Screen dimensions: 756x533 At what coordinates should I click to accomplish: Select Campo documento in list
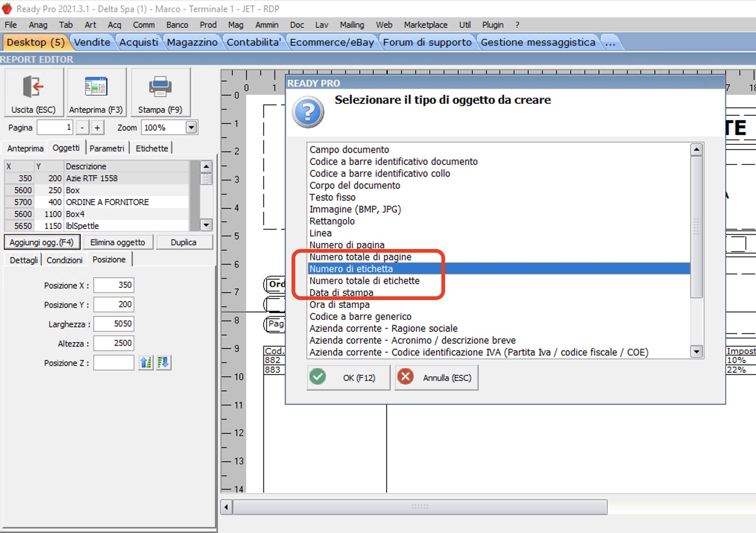point(499,149)
